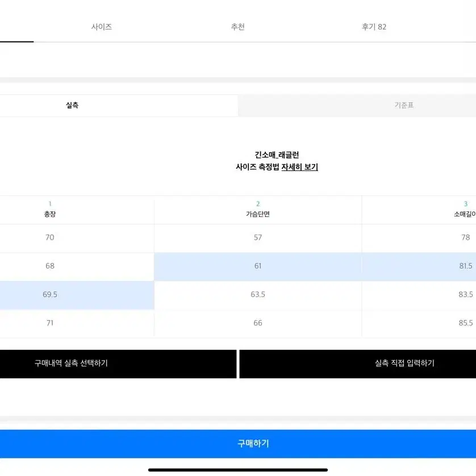476x476 pixels.
Task: Select the 실측 measurement tab
Action: pos(119,105)
